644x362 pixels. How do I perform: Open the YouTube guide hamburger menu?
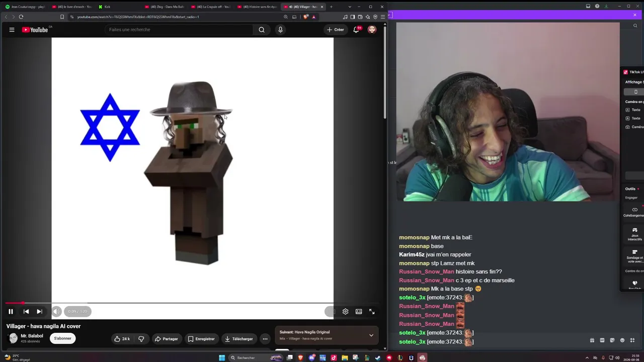point(12,30)
